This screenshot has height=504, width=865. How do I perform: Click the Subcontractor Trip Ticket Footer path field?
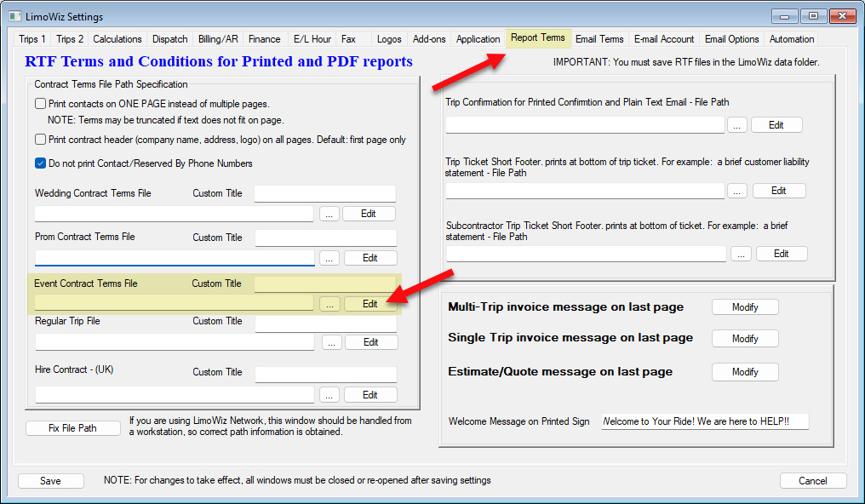[586, 254]
